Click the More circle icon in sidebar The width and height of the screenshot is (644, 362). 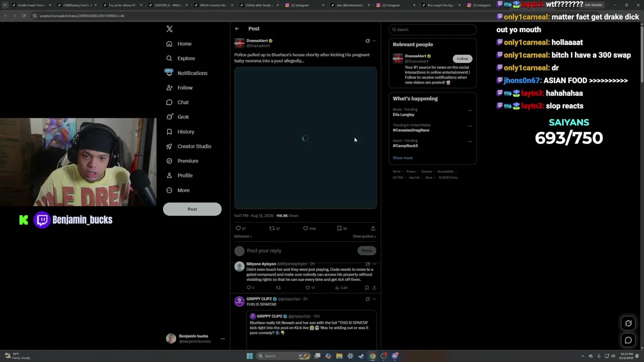point(169,190)
